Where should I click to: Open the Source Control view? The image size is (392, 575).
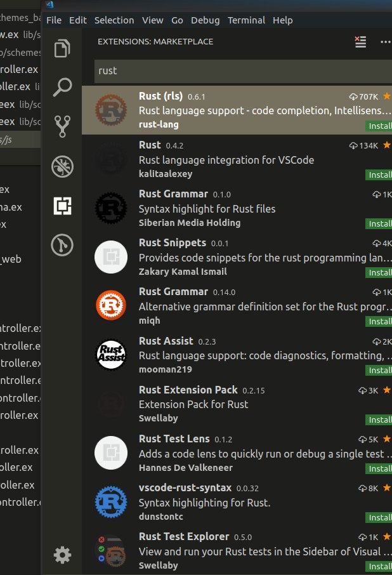[62, 126]
